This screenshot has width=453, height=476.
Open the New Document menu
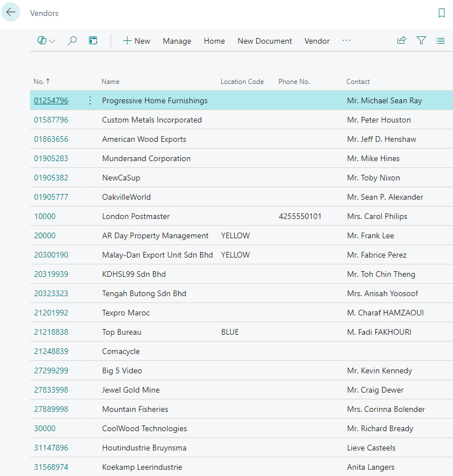pyautogui.click(x=265, y=41)
